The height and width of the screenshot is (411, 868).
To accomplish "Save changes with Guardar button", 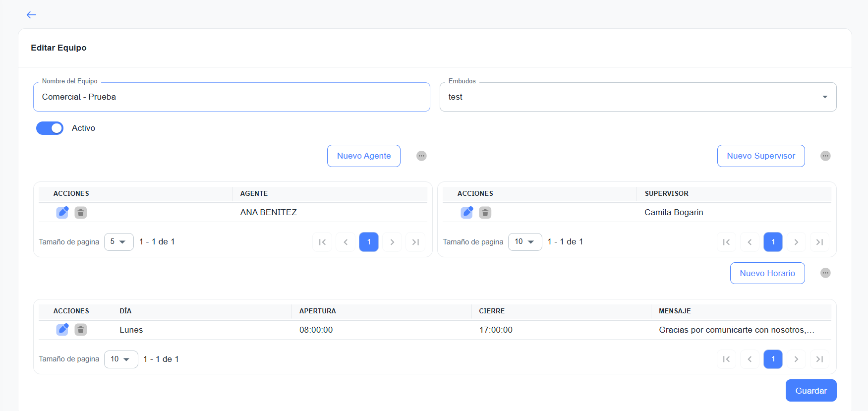I will point(810,391).
